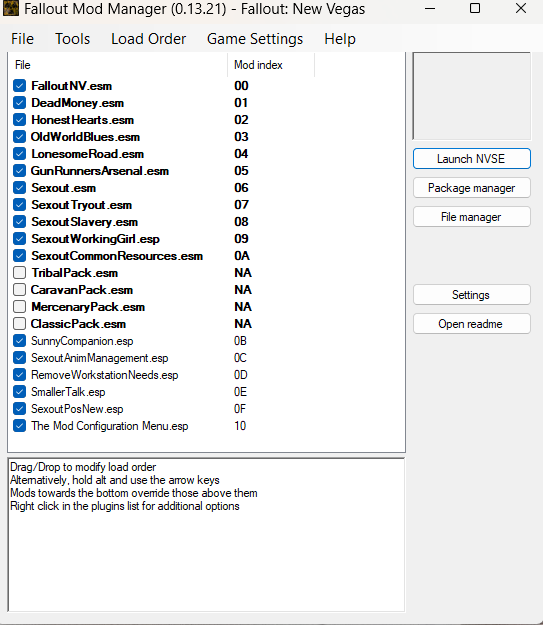Image resolution: width=543 pixels, height=625 pixels.
Task: Click the Launch NVSE button
Action: 472,159
